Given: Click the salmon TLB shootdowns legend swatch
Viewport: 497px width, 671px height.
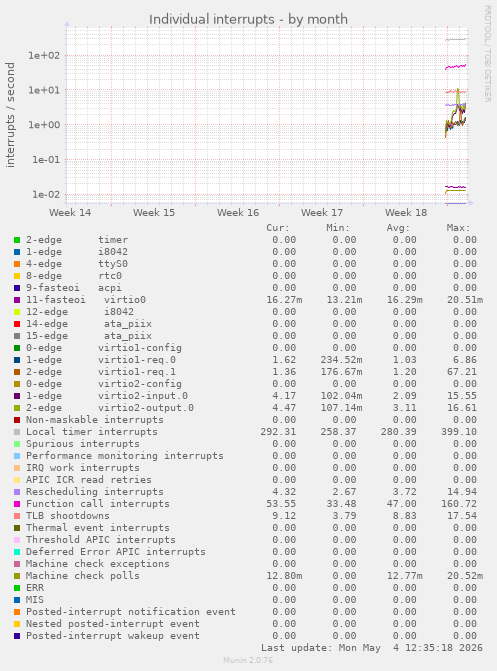Looking at the screenshot, I should [17, 516].
